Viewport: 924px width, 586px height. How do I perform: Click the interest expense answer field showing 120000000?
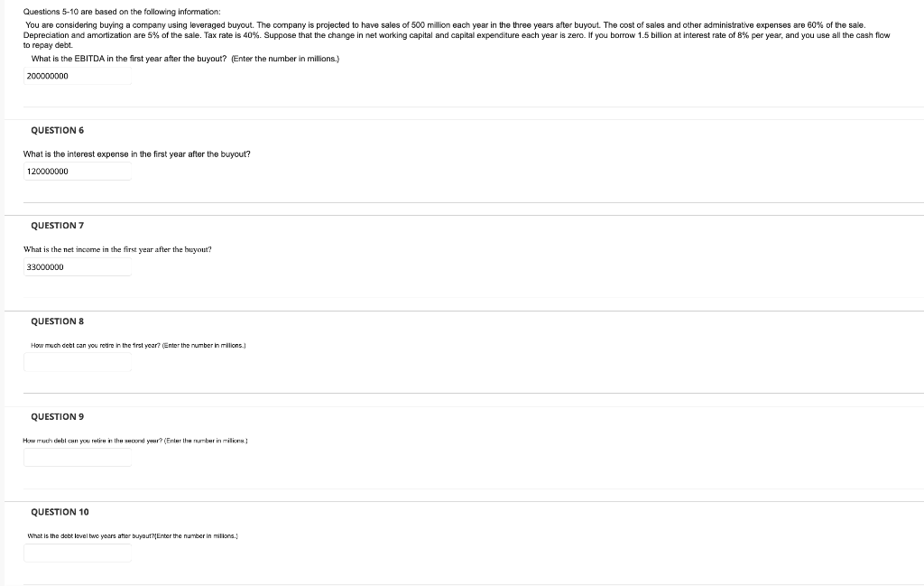click(77, 171)
